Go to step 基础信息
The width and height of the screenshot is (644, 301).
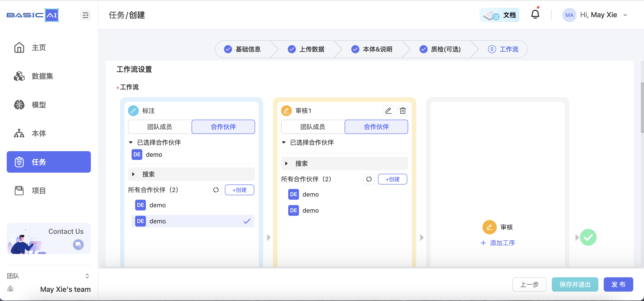242,49
